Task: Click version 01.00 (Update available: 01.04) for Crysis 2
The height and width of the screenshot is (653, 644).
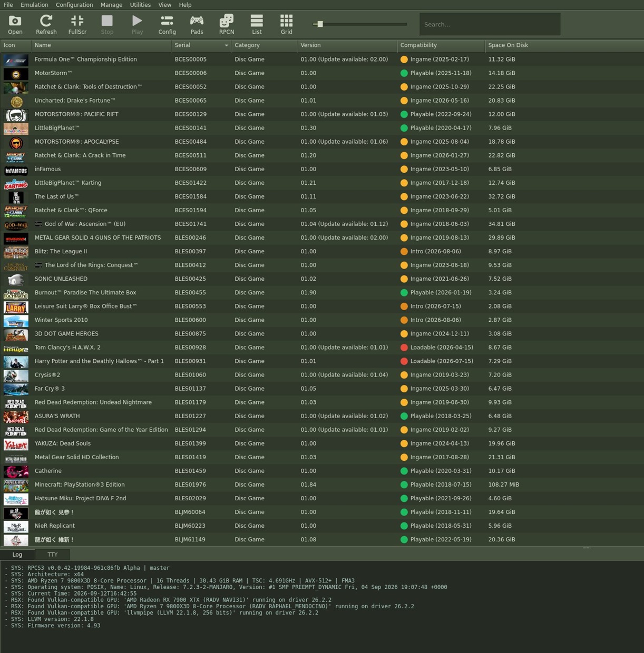Action: coord(344,375)
